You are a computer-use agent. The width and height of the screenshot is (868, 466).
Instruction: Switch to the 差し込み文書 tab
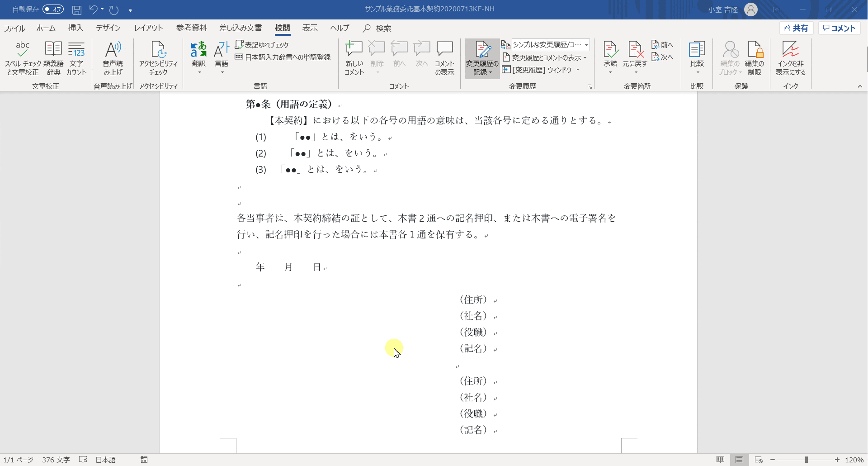pyautogui.click(x=241, y=28)
